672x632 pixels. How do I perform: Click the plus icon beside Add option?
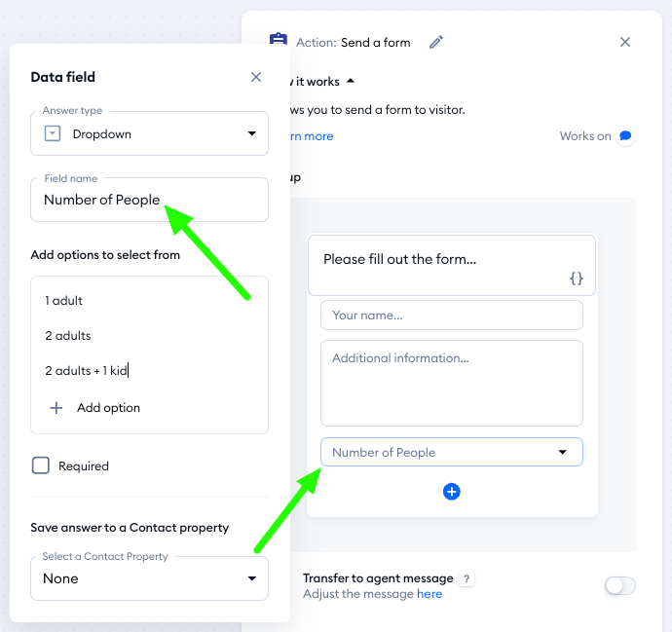tap(56, 408)
